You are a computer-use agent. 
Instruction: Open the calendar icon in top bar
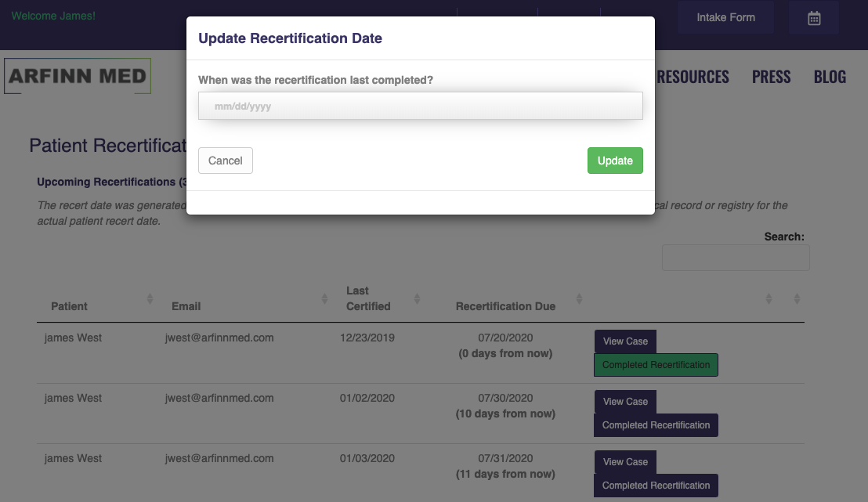click(x=814, y=18)
